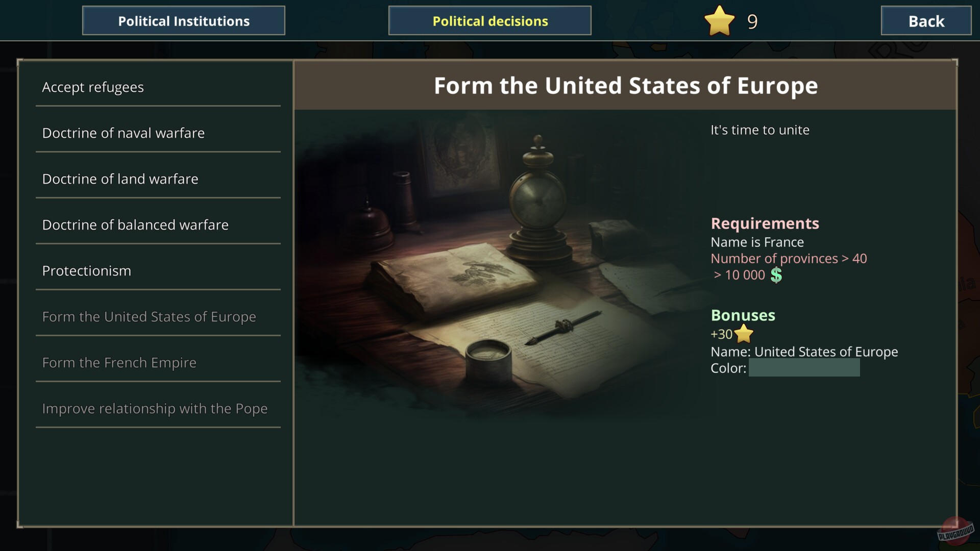Viewport: 980px width, 551px height.
Task: Select Doctrine of land warfare
Action: 120,179
